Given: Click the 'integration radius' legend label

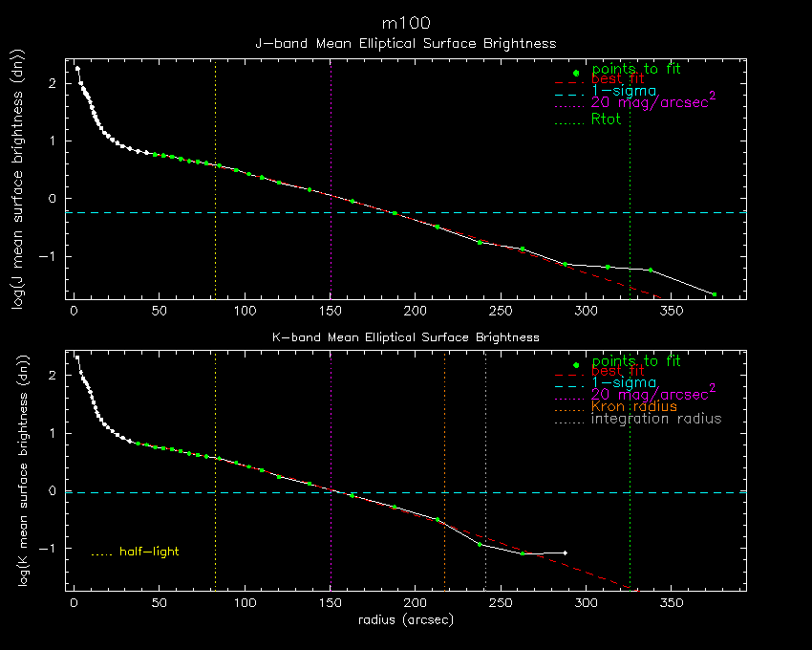Looking at the screenshot, I should [x=656, y=420].
